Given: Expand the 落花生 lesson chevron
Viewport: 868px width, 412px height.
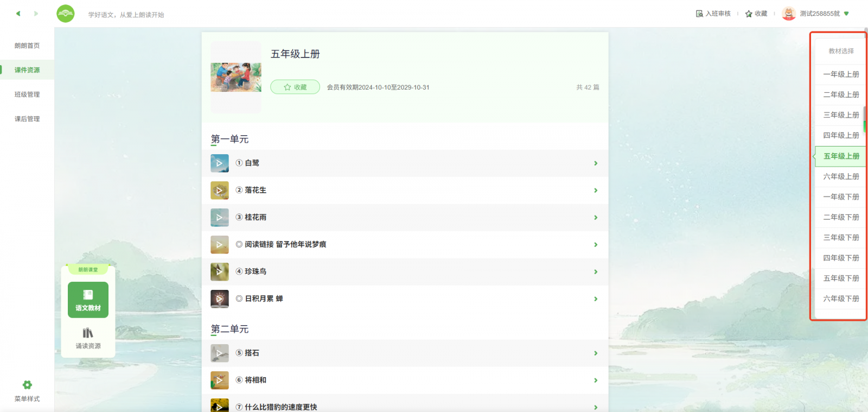Looking at the screenshot, I should coord(596,191).
